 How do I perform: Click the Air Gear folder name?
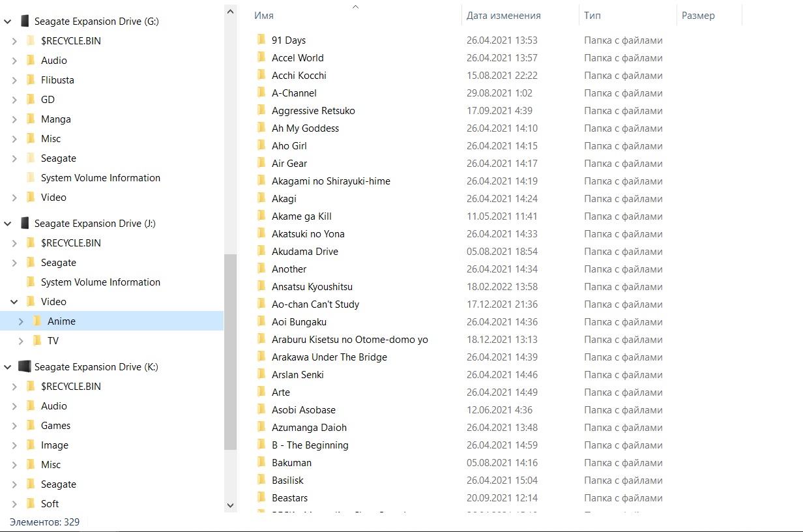tap(289, 164)
